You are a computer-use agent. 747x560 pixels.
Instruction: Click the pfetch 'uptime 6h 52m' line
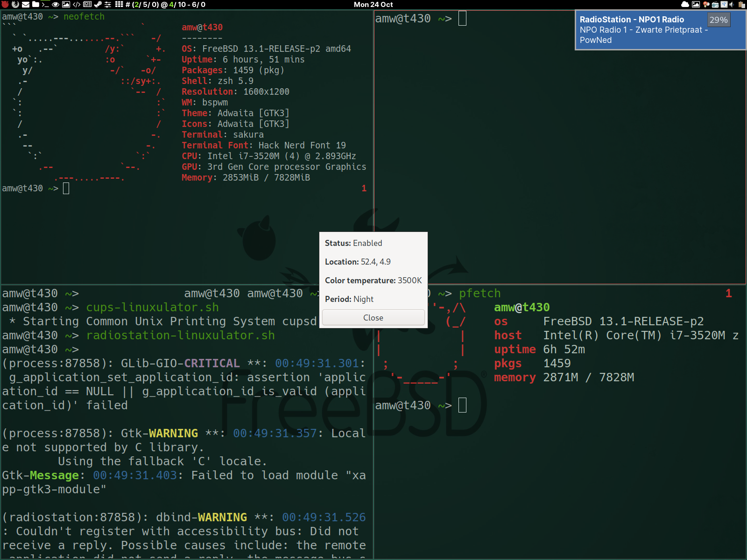click(x=539, y=349)
